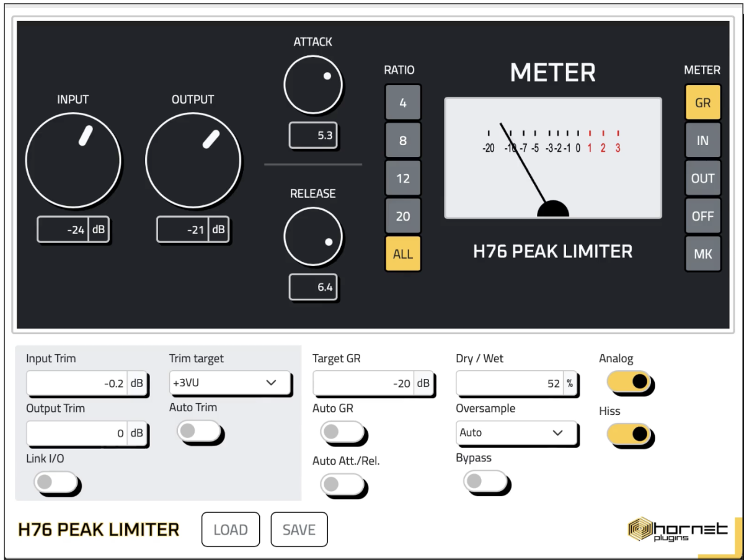
Task: Click the Output Trim value field
Action: click(x=87, y=433)
